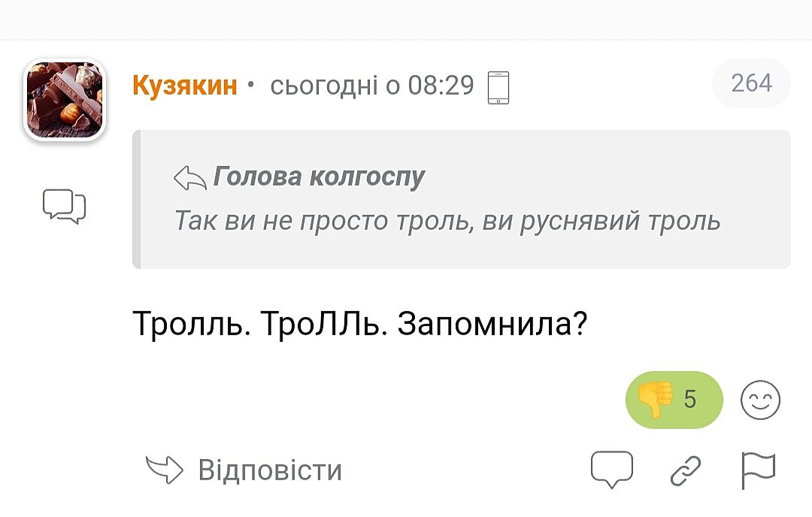Click the comment text Тролль. ТроЛЛь.

[260, 324]
